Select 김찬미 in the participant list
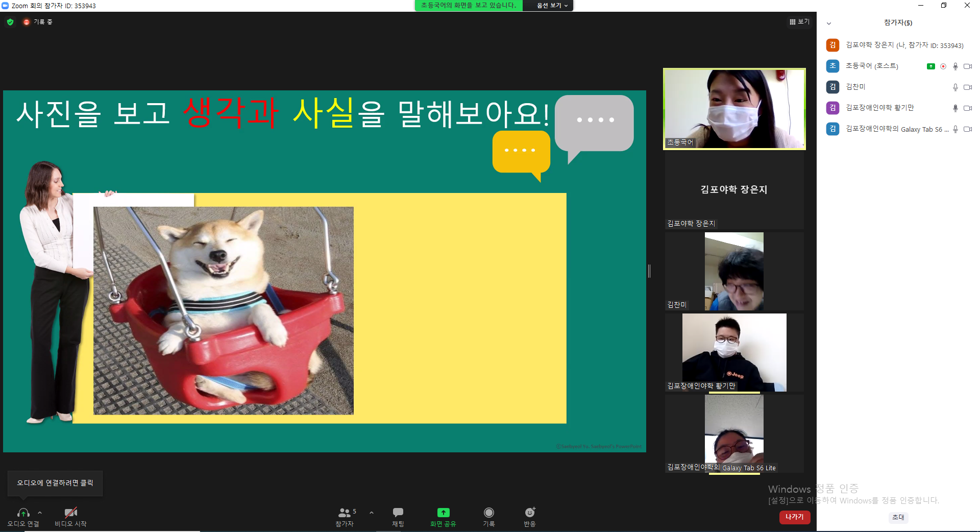The image size is (980, 532). [899, 87]
